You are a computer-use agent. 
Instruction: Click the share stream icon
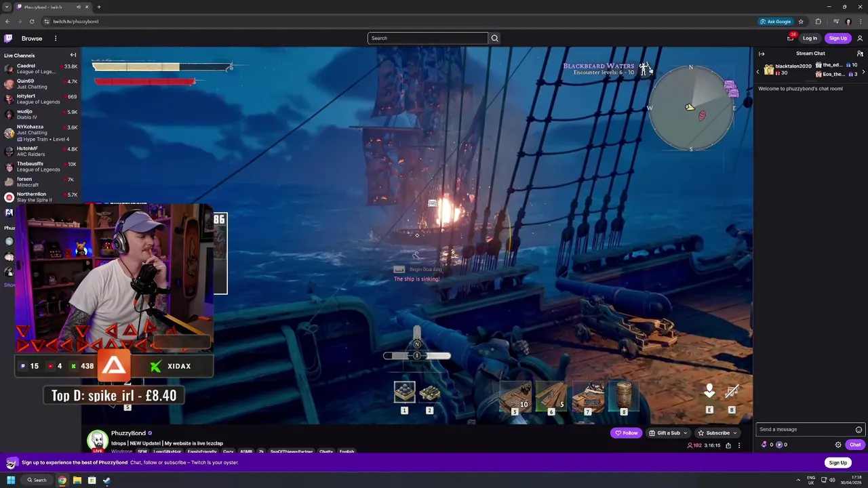pos(728,445)
